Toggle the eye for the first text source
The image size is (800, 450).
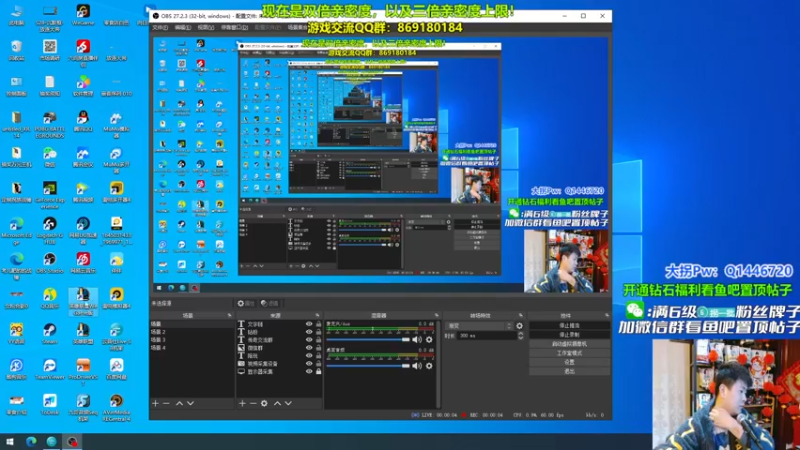[x=309, y=324]
